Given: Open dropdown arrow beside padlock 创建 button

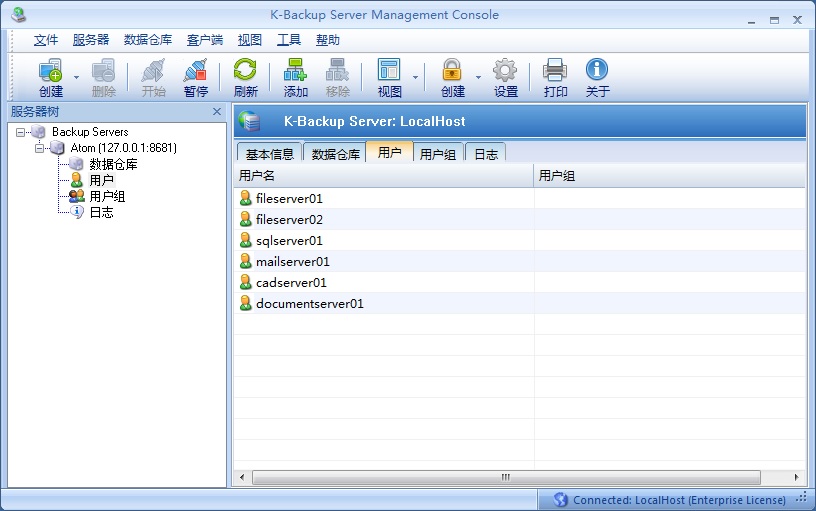Looking at the screenshot, I should coord(478,77).
